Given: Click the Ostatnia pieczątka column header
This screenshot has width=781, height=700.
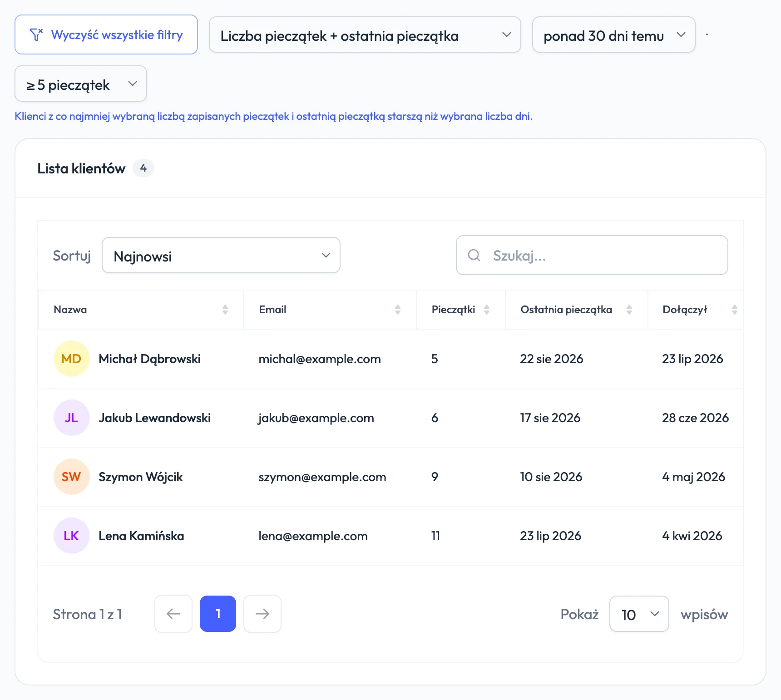Looking at the screenshot, I should [577, 310].
